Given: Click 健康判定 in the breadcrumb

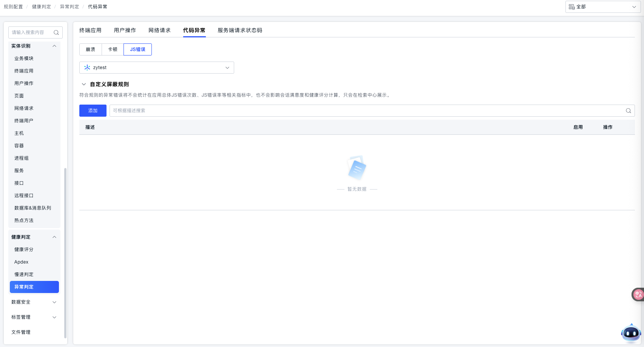Looking at the screenshot, I should (x=42, y=7).
